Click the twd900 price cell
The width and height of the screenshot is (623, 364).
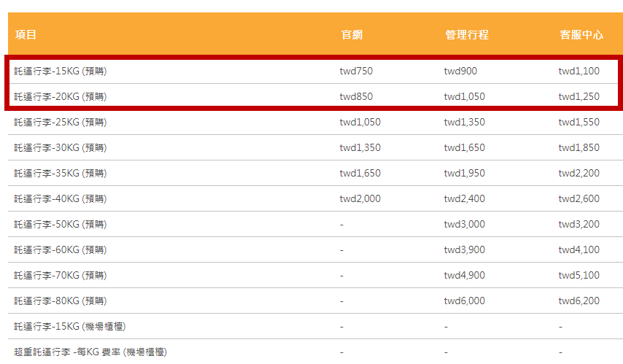[460, 71]
